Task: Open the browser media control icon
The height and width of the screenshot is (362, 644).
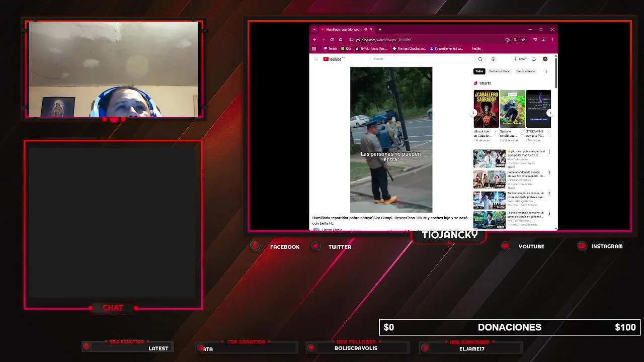Action: click(535, 40)
